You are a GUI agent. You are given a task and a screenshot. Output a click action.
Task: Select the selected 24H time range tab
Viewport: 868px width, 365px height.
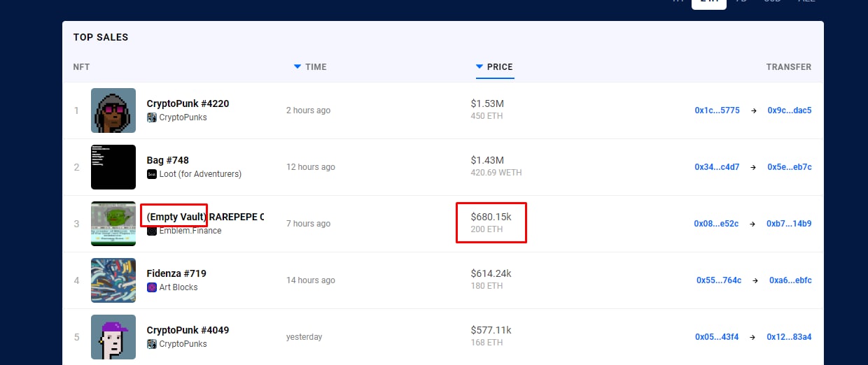click(708, 2)
